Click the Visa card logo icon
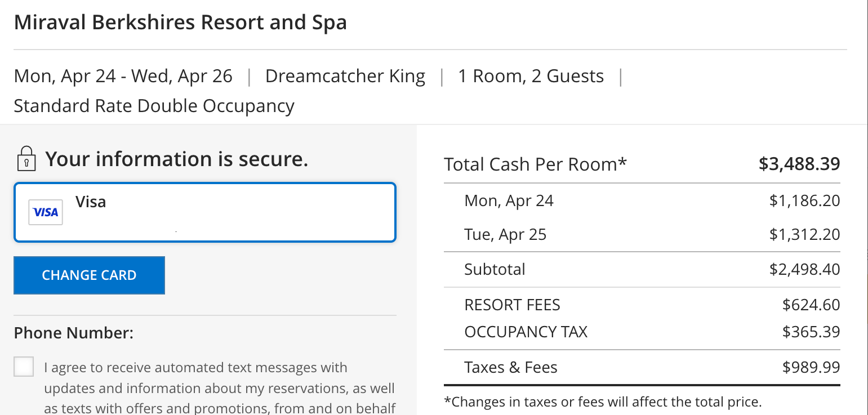This screenshot has height=415, width=868. point(46,212)
